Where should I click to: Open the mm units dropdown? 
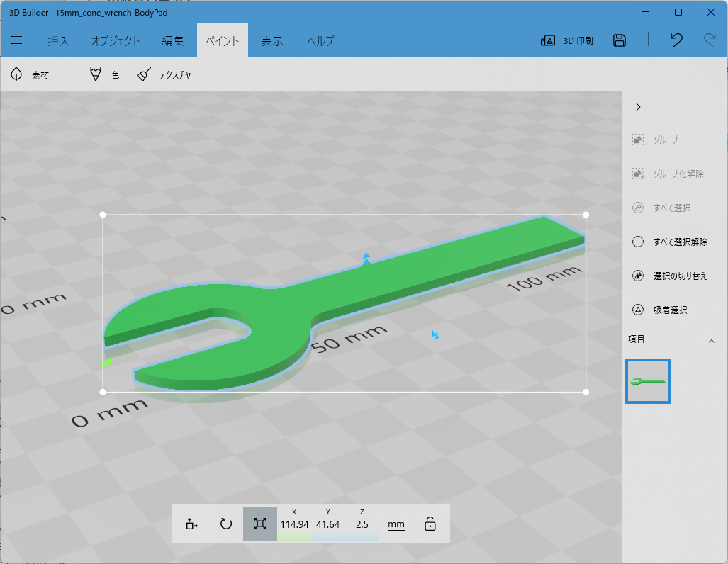(396, 524)
